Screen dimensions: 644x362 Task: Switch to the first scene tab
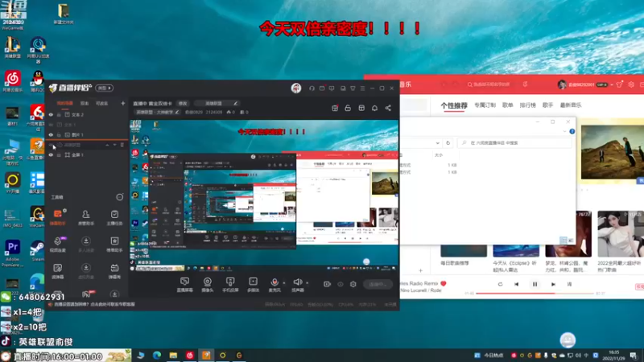(64, 104)
